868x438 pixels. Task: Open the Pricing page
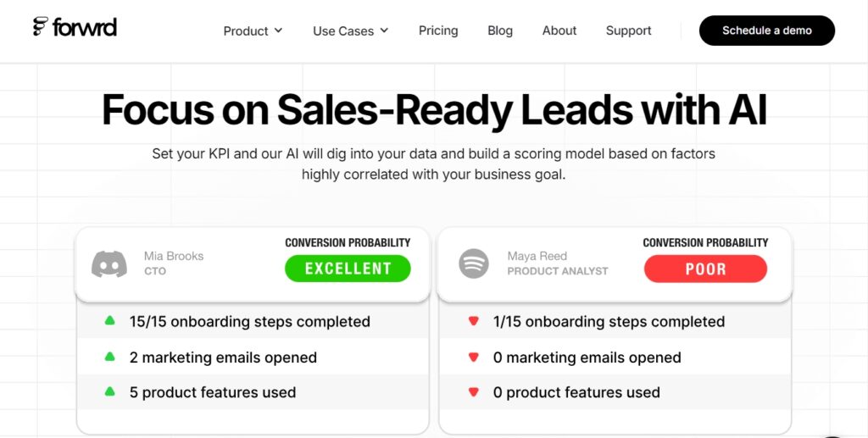[x=438, y=30]
